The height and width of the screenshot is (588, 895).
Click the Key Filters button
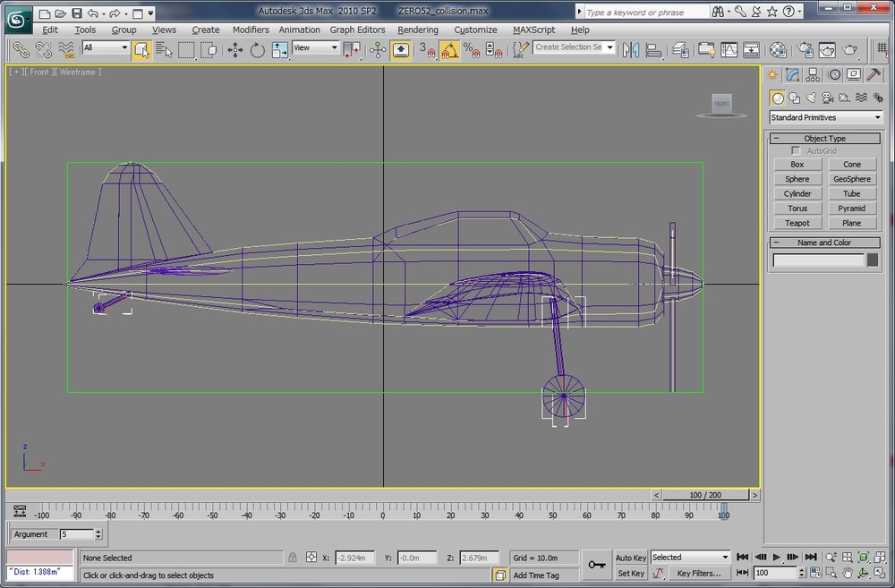click(698, 573)
